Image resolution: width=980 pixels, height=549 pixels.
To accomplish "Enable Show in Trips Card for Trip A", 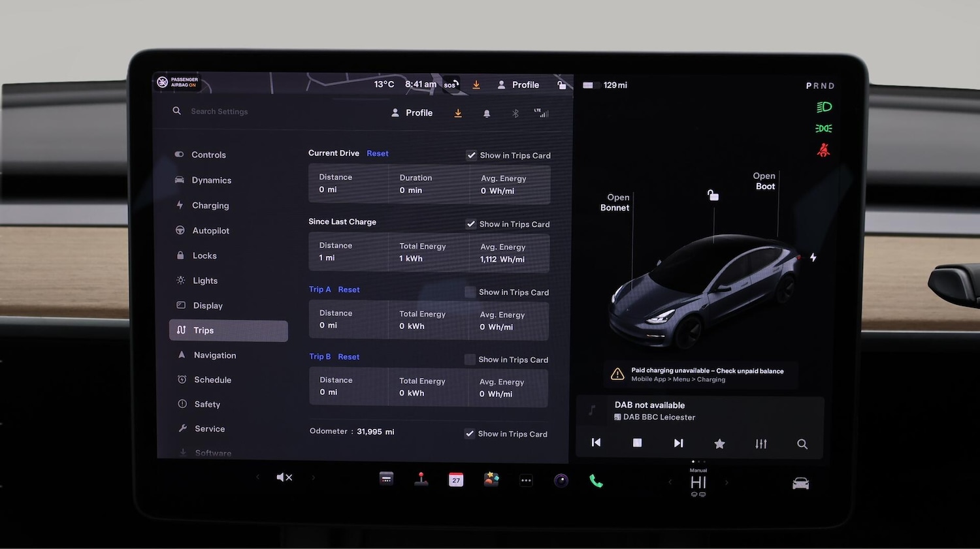I will 470,292.
